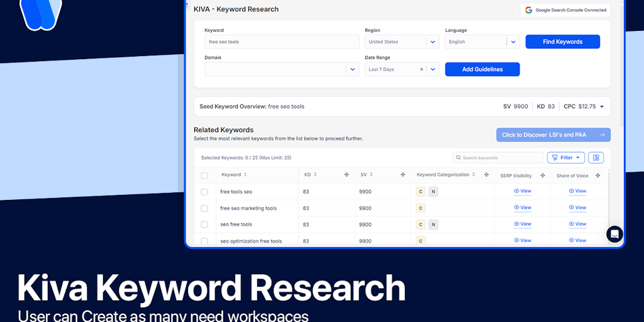Expand the Seed Keyword Overview caret
The image size is (644, 322).
click(x=602, y=107)
